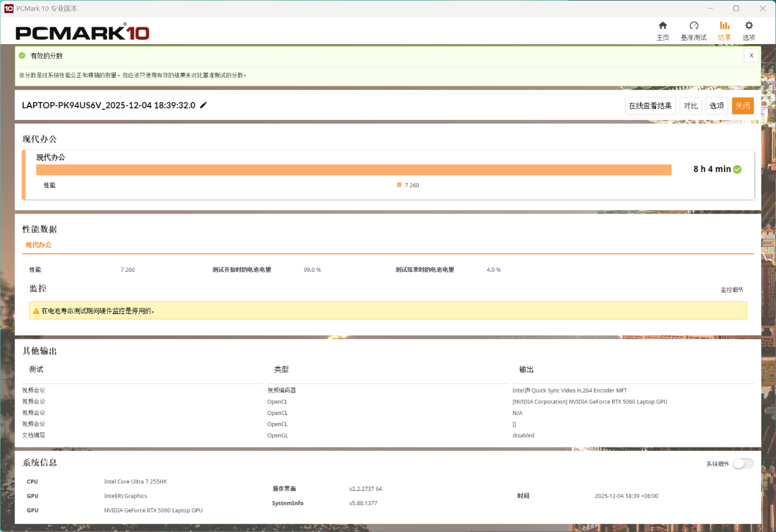
Task: Switch to the 现代办公 performance data tab
Action: point(39,245)
